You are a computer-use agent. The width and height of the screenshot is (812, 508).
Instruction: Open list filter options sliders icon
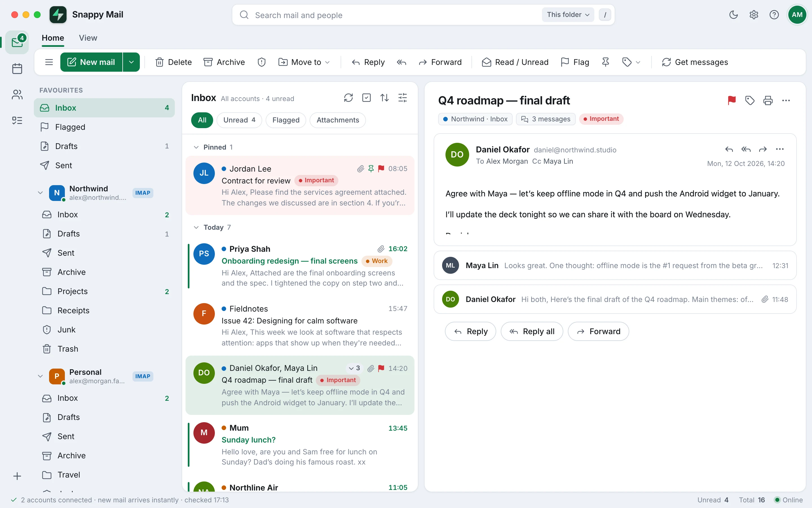402,98
